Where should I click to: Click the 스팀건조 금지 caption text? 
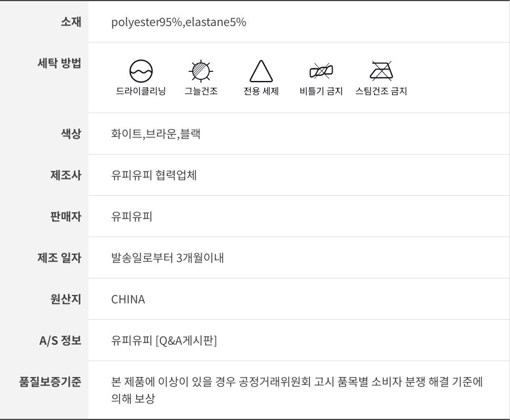[381, 91]
